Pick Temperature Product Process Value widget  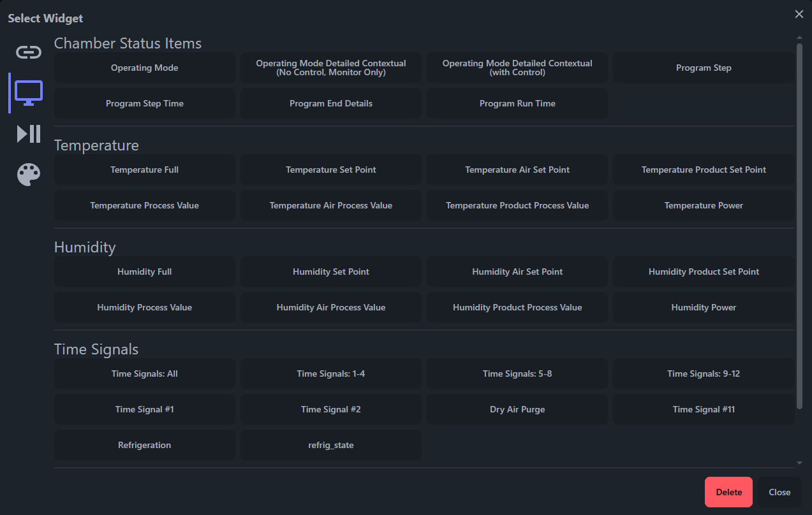pyautogui.click(x=517, y=205)
